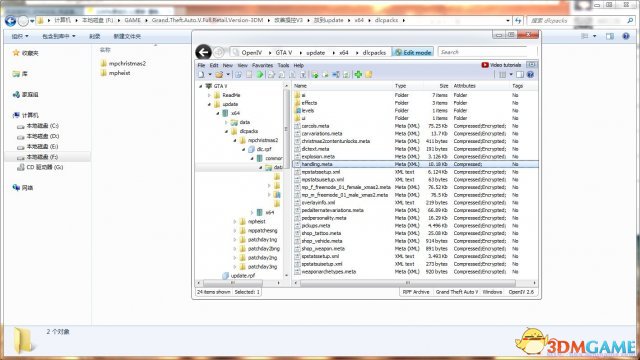Click the dlc.rpf archive icon in the tree
The height and width of the screenshot is (360, 640).
pos(251,149)
